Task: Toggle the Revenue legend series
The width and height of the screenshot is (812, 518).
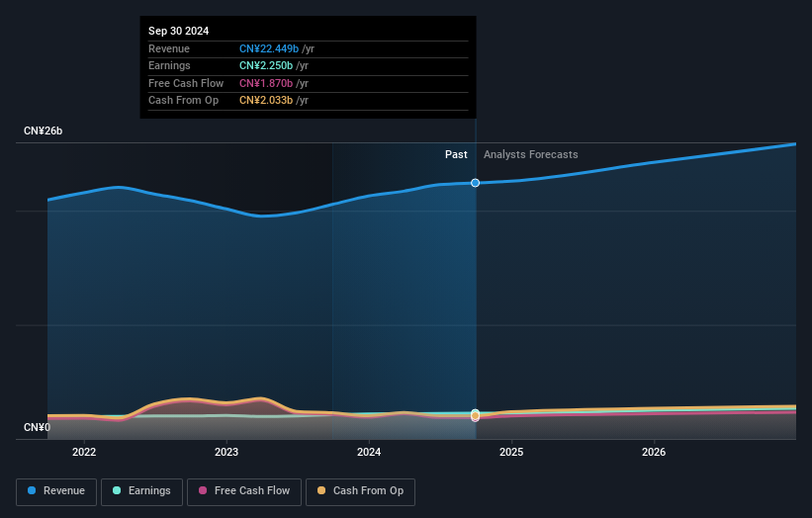Action: coord(56,491)
